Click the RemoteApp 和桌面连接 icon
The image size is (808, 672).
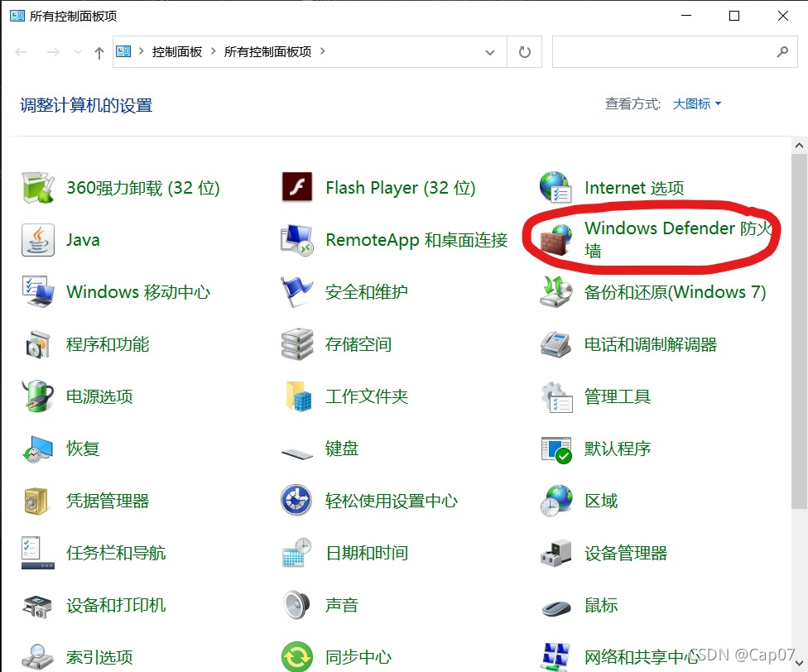pos(297,240)
